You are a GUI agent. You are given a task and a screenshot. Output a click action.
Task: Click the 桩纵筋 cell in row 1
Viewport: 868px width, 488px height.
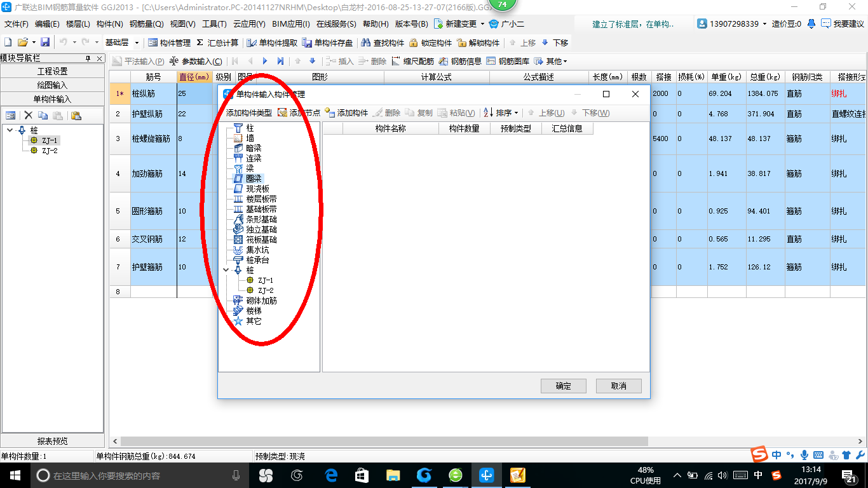pos(153,93)
